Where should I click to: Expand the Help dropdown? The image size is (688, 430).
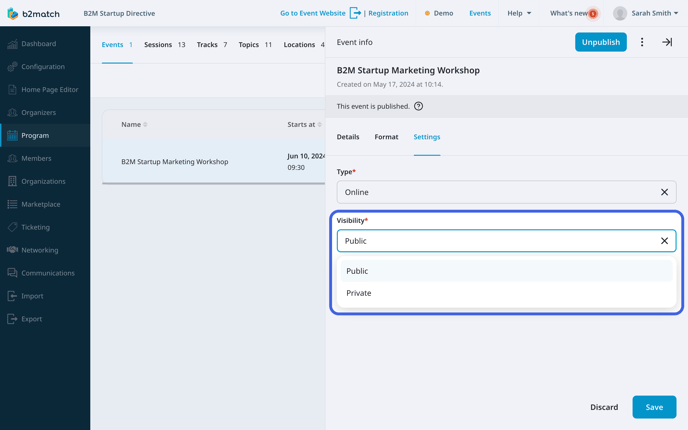pyautogui.click(x=519, y=13)
